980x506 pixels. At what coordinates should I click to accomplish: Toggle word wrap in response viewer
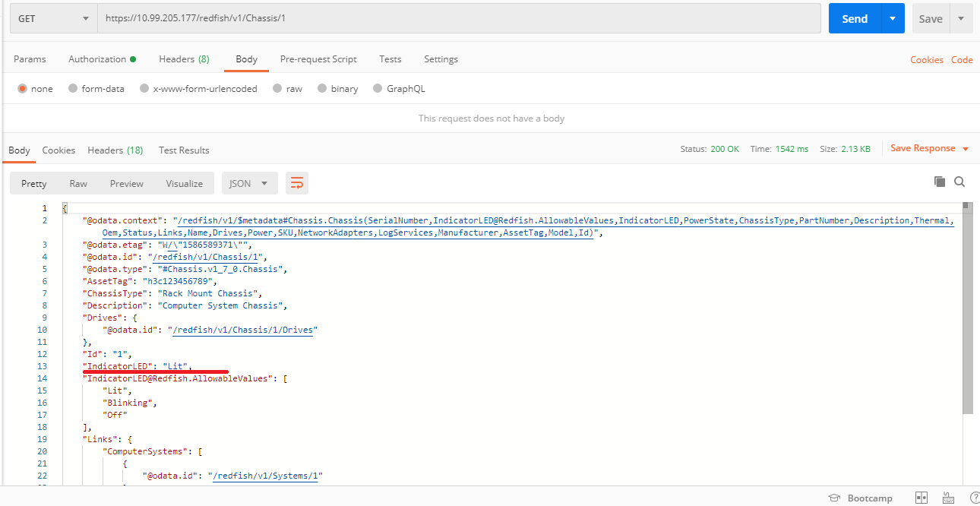click(x=297, y=183)
